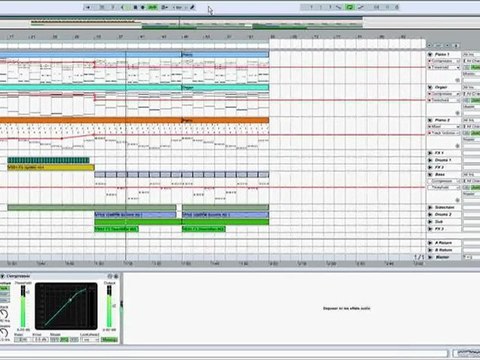Toggle the green OVR overdub switch
480x360 pixels.
tap(152, 7)
